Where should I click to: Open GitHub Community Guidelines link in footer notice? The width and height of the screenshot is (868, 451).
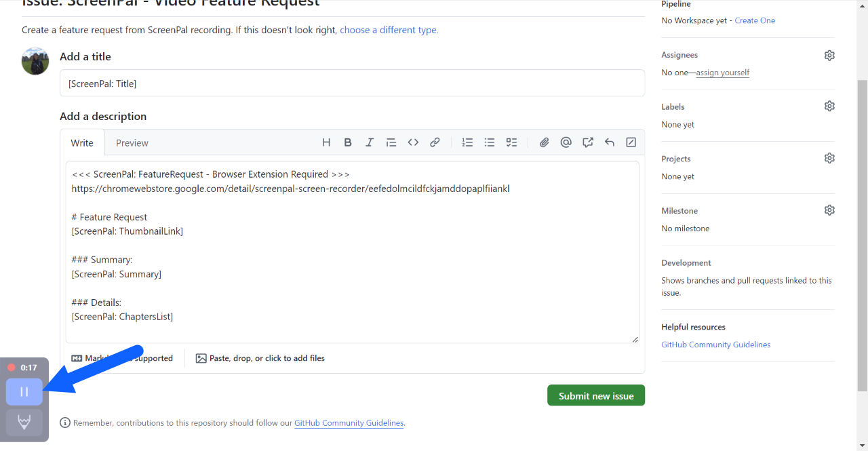pyautogui.click(x=349, y=423)
